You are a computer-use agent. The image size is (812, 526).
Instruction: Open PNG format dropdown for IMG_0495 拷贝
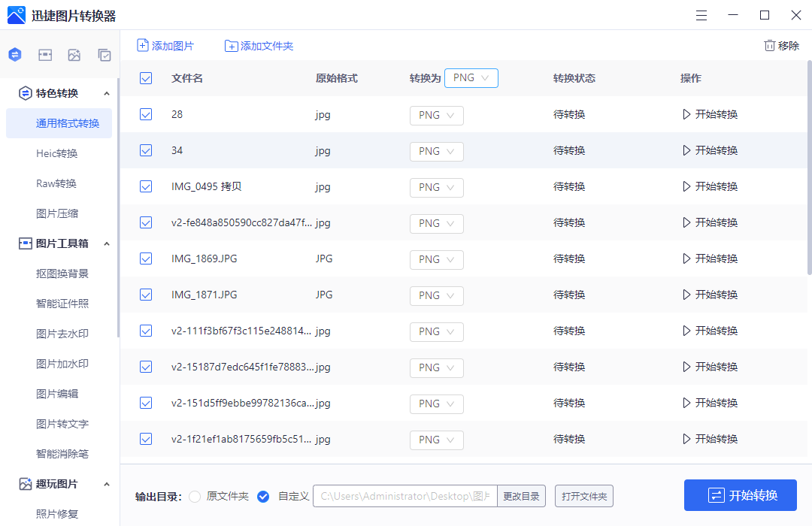(437, 187)
